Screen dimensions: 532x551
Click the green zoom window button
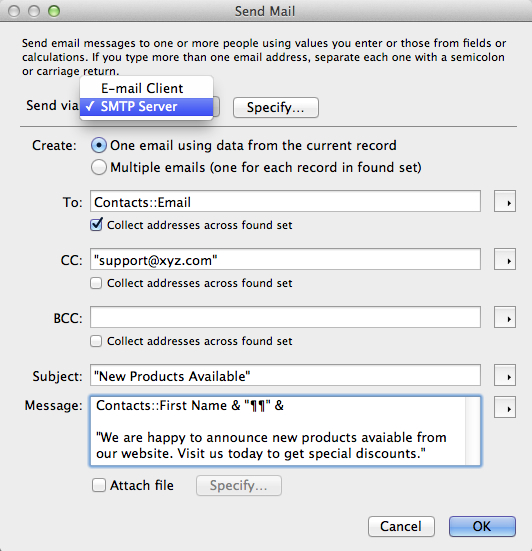(x=54, y=11)
